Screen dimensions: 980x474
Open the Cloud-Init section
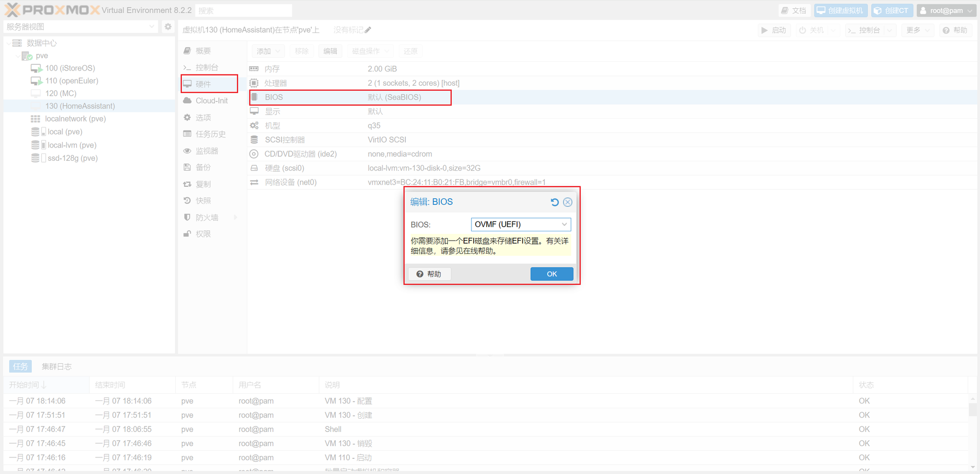[211, 100]
